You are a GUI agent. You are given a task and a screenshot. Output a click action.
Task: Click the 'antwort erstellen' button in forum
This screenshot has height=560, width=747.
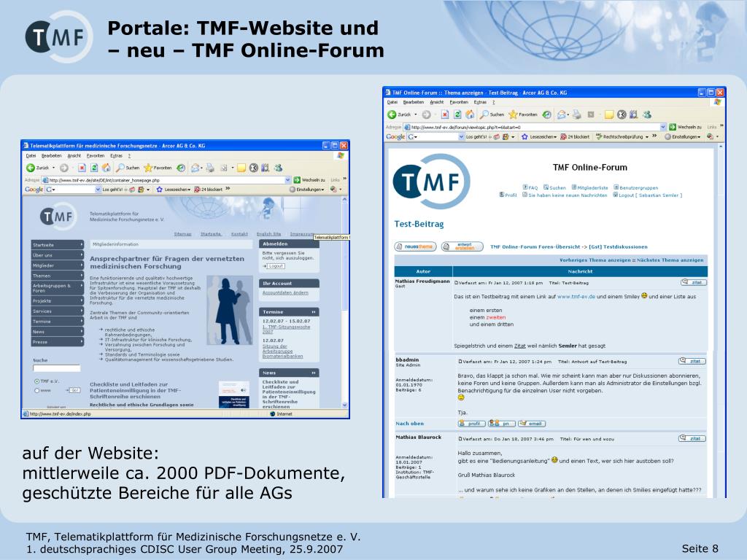462,246
